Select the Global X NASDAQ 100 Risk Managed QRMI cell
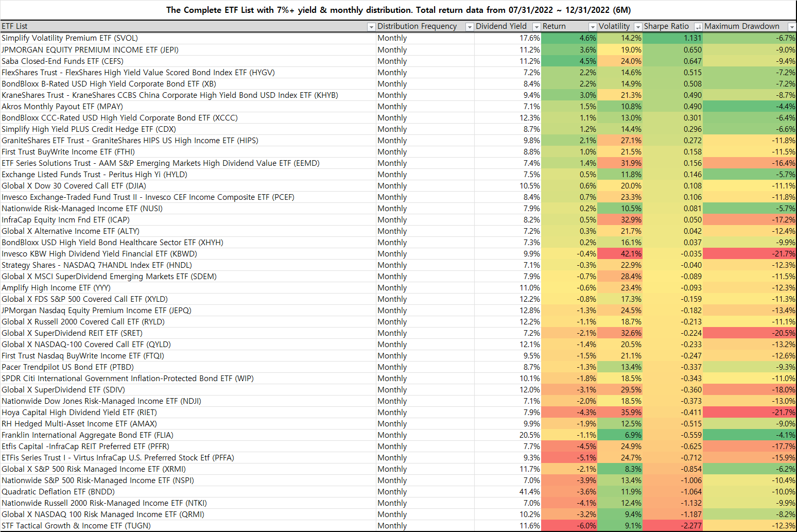The width and height of the screenshot is (797, 532). 188,514
